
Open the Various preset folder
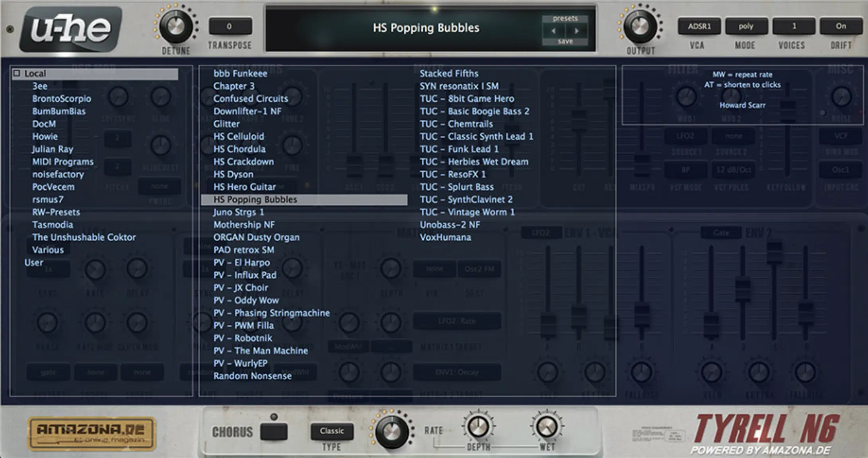pos(48,250)
